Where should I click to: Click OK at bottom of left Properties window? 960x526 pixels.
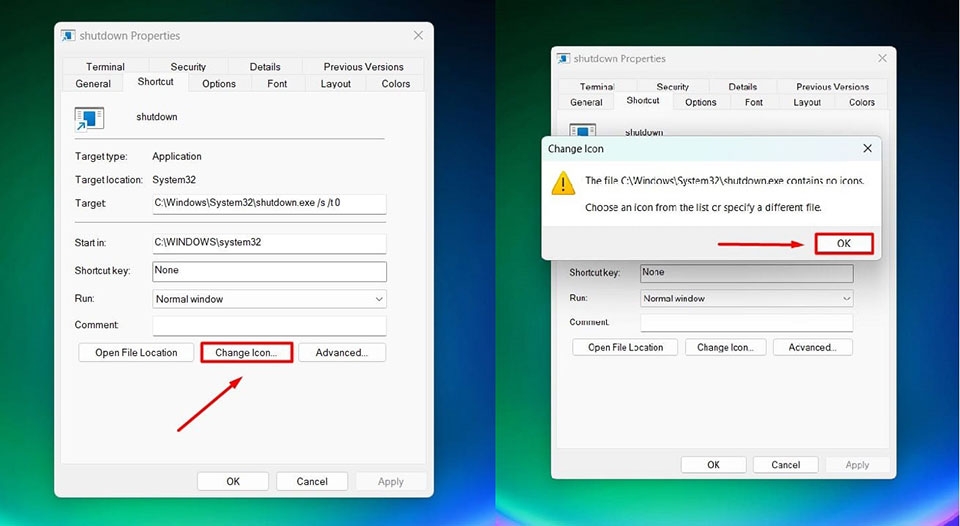coord(233,481)
